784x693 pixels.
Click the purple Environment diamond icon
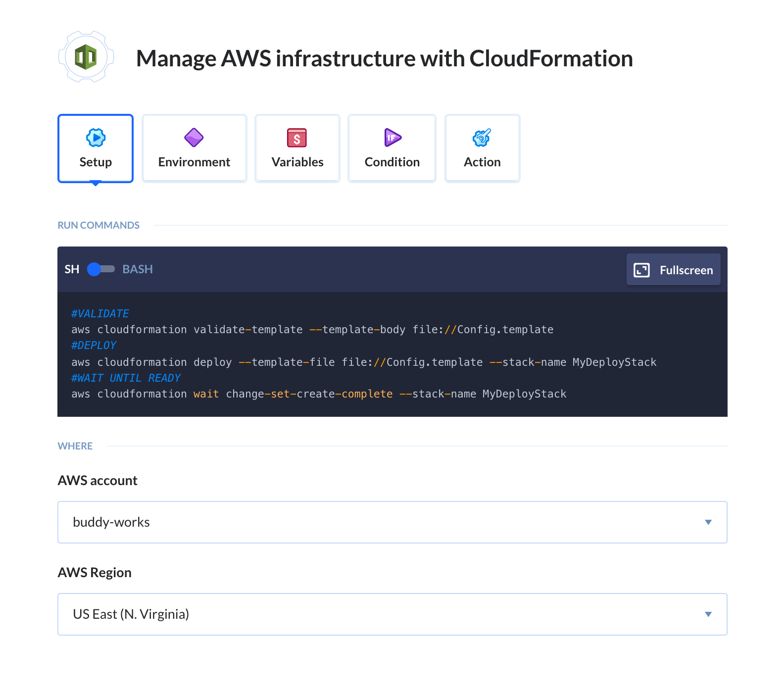click(x=194, y=138)
